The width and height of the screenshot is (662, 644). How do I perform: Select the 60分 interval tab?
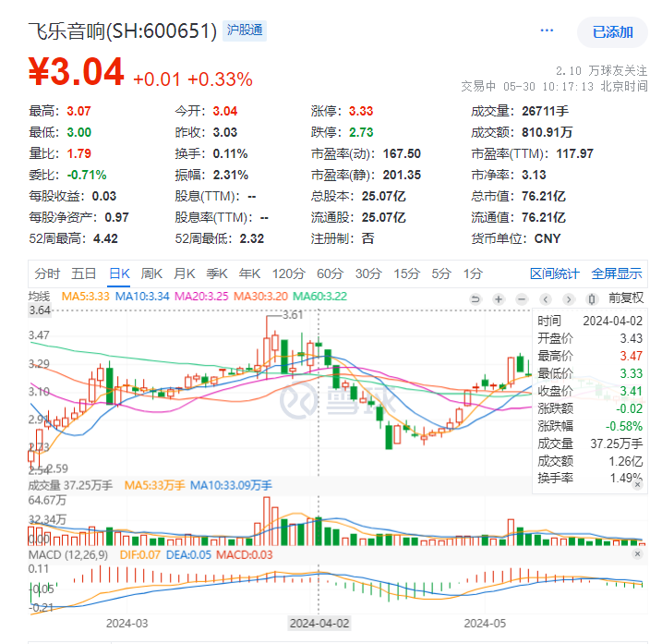(x=331, y=273)
